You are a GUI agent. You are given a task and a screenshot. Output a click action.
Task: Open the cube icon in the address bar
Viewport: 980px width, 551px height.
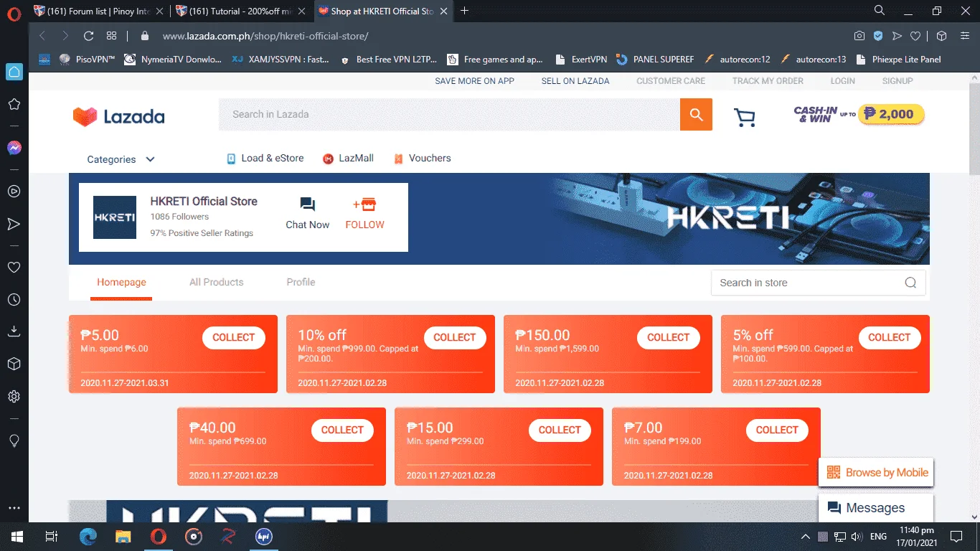942,36
